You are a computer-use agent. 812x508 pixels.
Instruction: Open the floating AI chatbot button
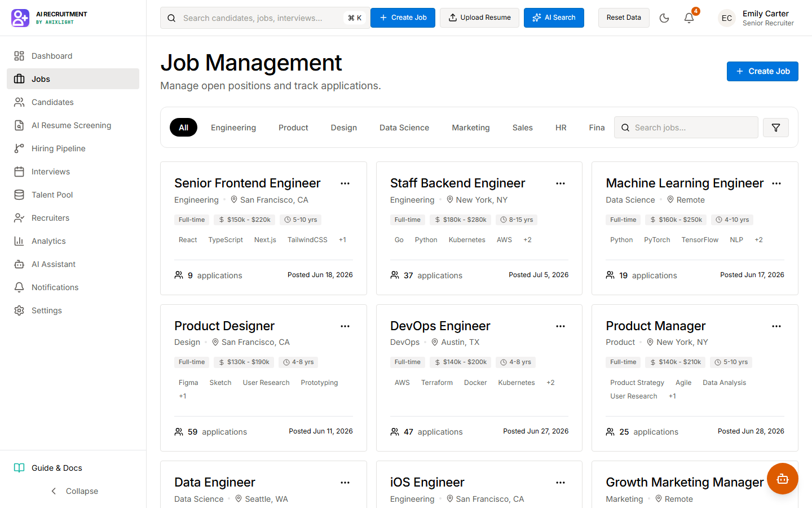point(783,479)
